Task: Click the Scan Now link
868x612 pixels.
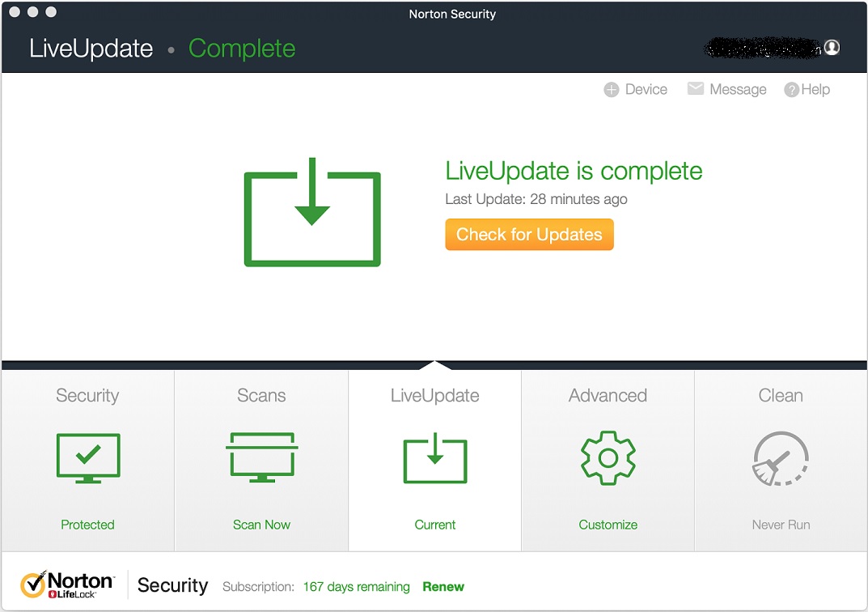Action: [x=261, y=525]
